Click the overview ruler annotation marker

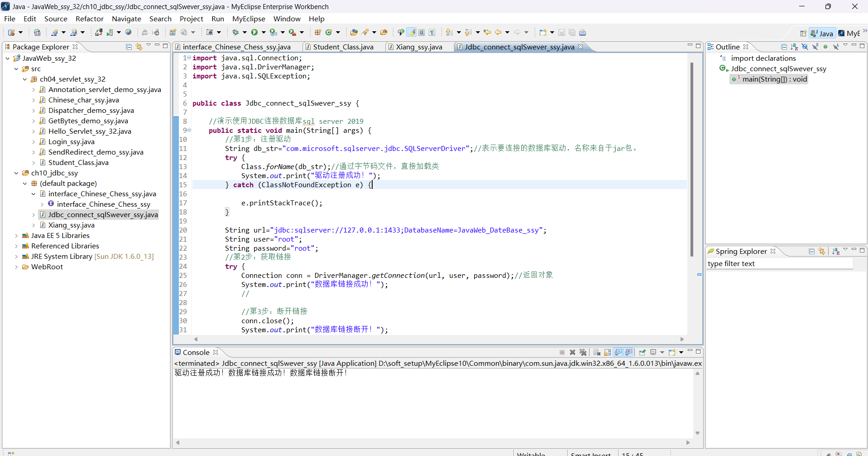[699, 274]
